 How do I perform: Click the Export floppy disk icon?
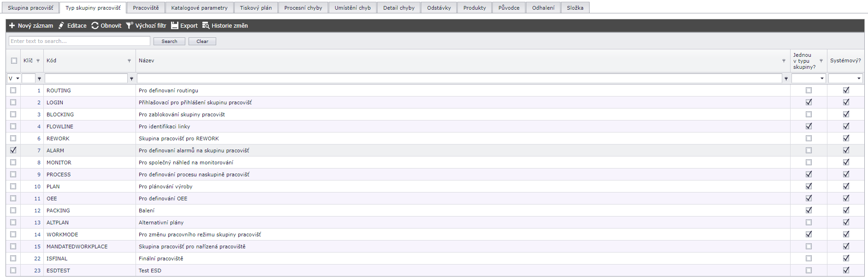(175, 26)
